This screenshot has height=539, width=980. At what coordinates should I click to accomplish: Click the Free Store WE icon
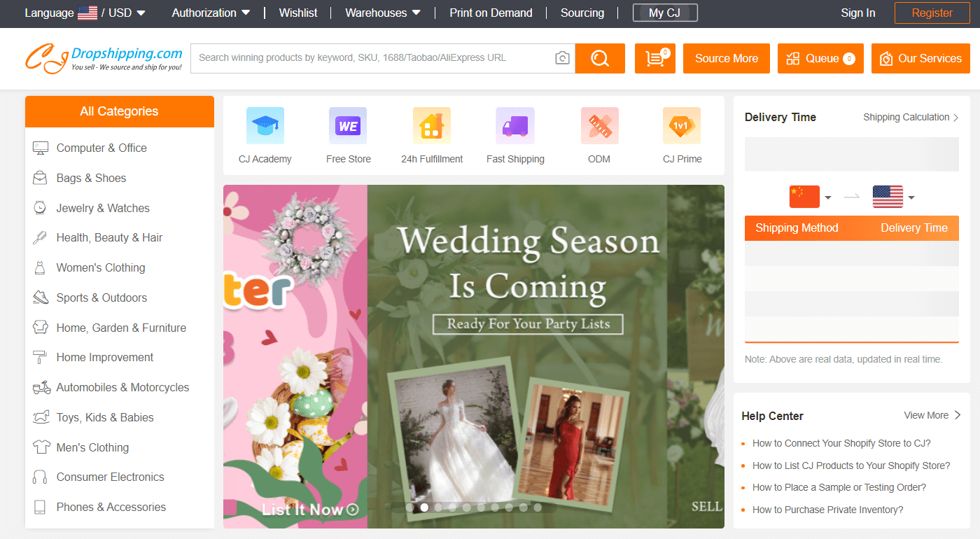click(x=348, y=126)
